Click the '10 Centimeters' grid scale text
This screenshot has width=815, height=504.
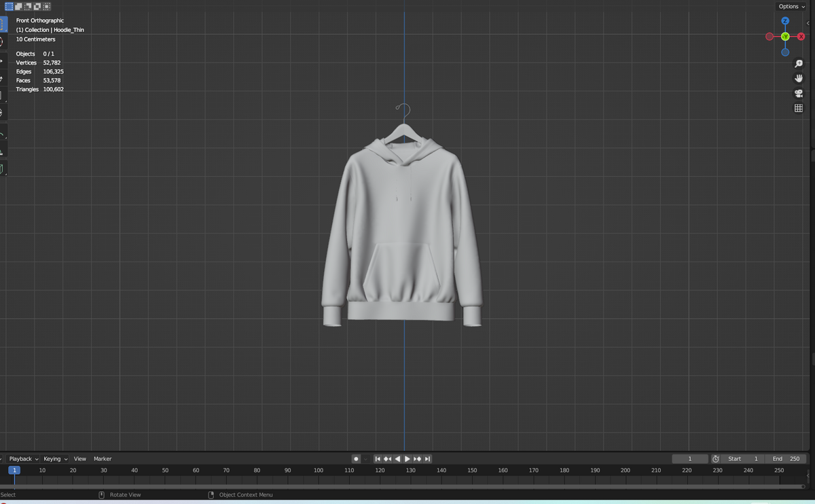coord(36,39)
